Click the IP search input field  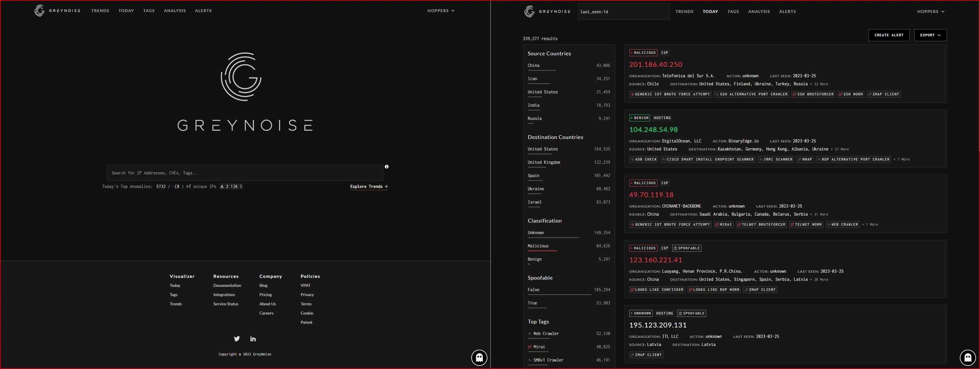coord(245,172)
